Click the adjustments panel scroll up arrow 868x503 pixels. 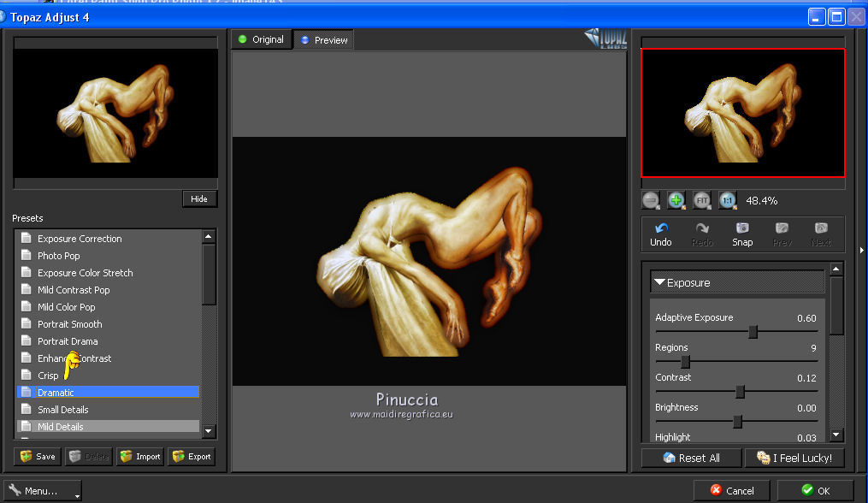[x=836, y=269]
